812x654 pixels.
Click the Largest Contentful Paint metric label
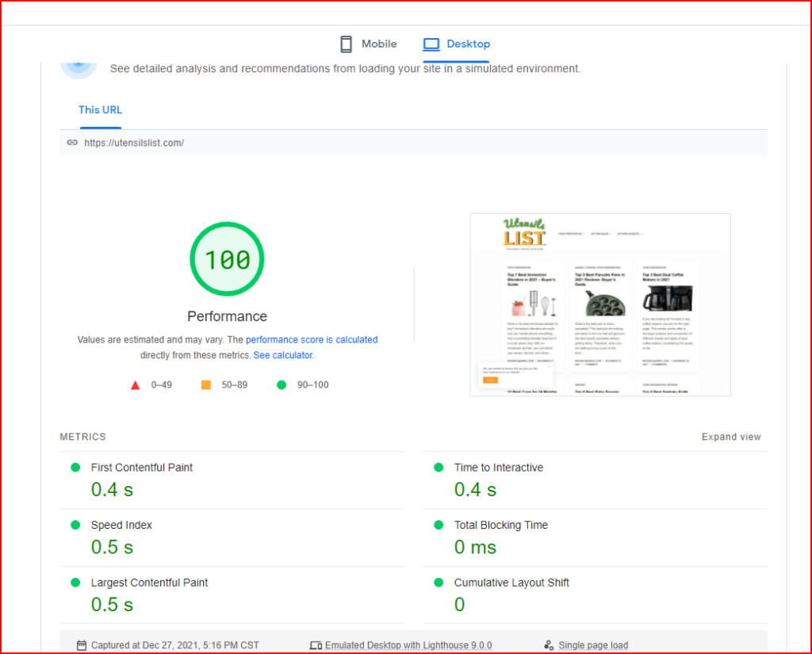click(150, 583)
